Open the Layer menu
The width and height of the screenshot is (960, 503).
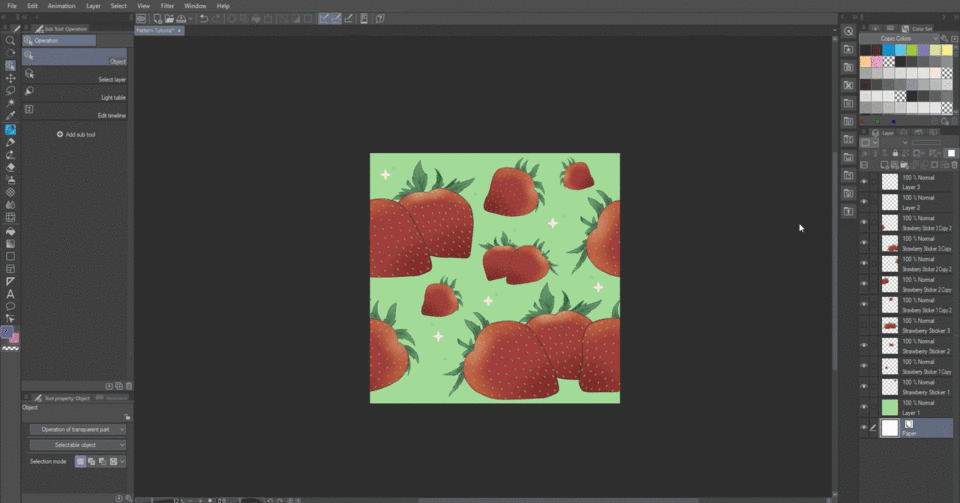point(93,6)
